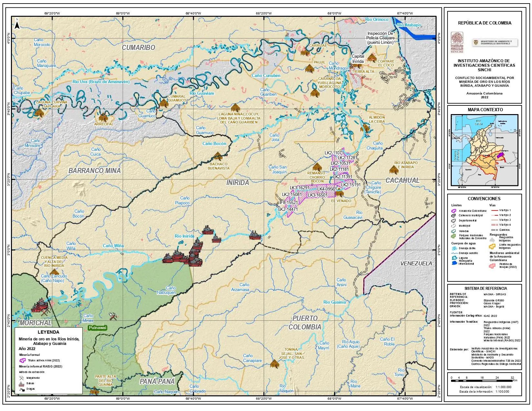Select the hut icon at Carrizal

[x=305, y=51]
